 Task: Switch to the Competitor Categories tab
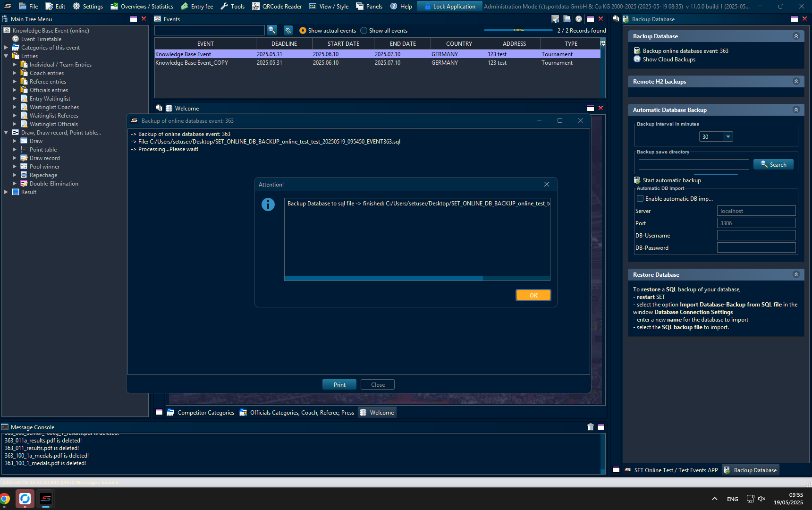(201, 412)
